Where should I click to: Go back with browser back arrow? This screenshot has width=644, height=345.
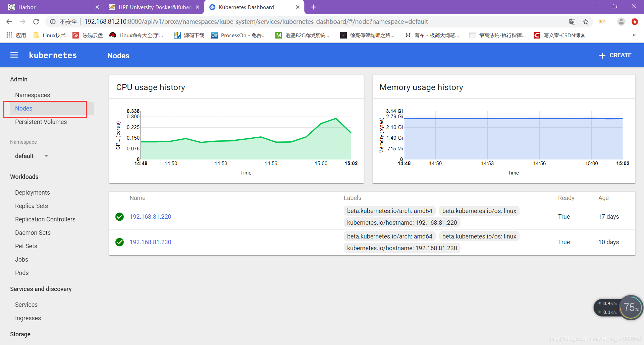pos(9,22)
